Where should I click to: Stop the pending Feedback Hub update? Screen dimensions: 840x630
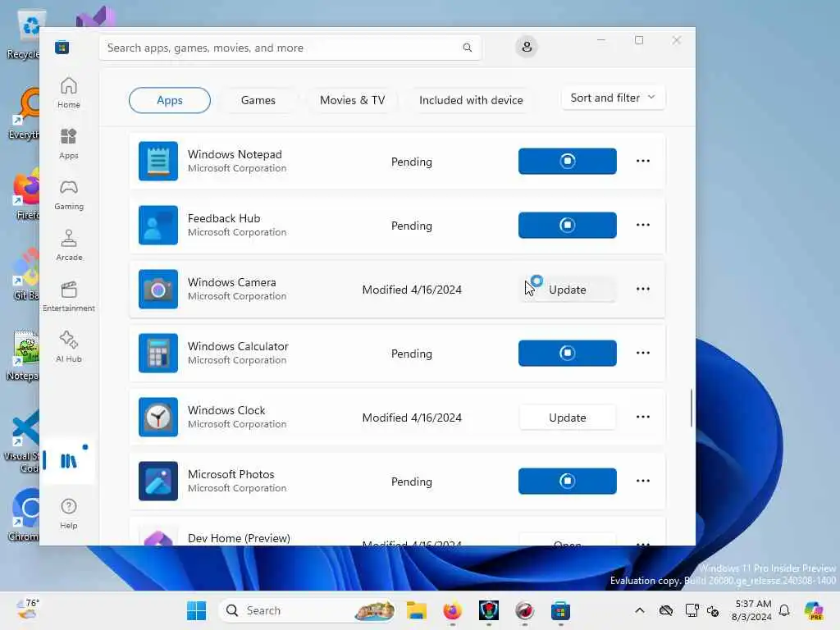point(568,225)
